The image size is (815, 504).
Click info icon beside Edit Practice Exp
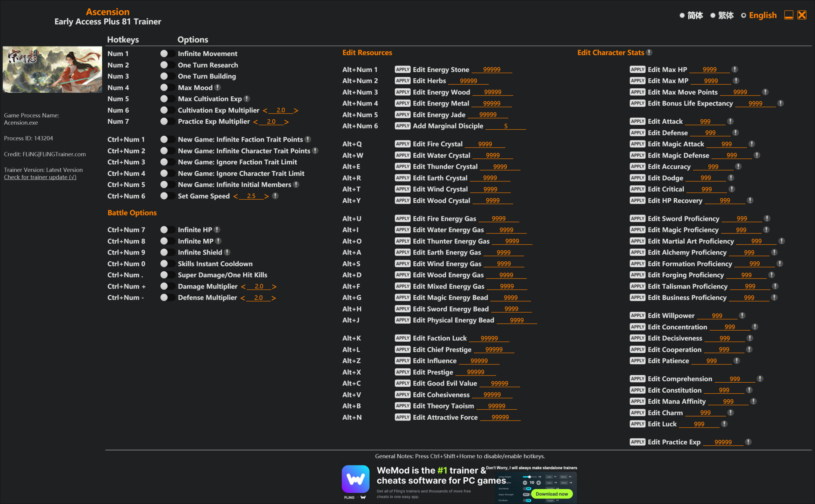click(748, 442)
